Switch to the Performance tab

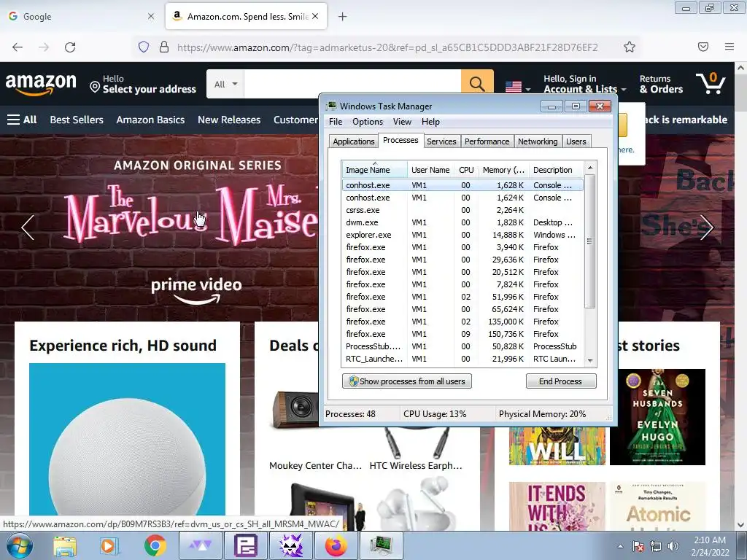point(487,141)
